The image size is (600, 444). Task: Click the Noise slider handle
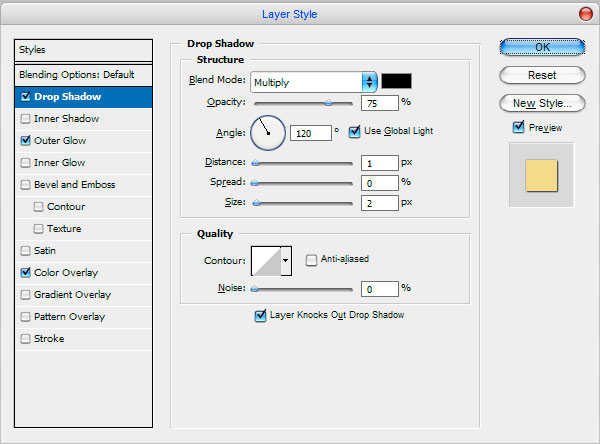pos(254,289)
